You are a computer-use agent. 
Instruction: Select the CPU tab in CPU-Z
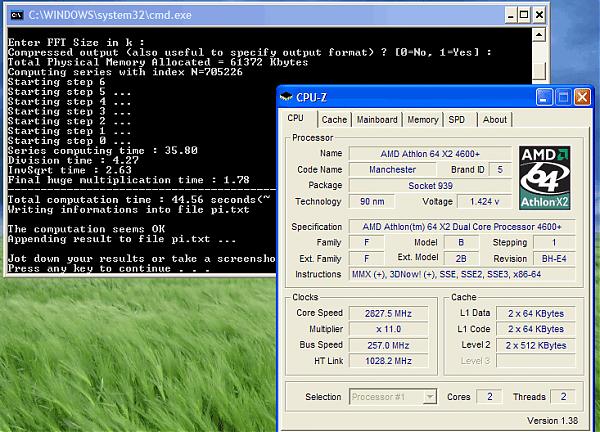coord(295,118)
